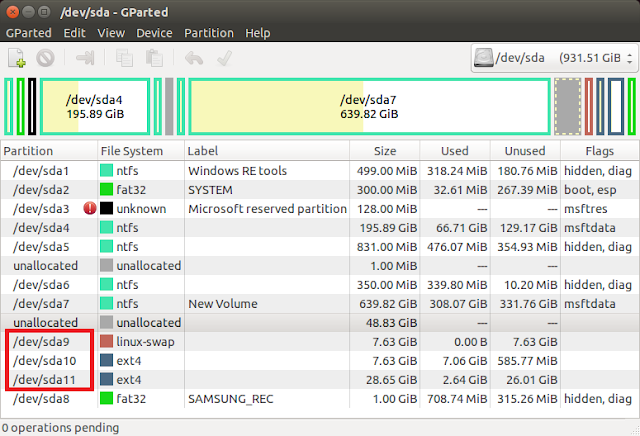640x436 pixels.
Task: Click the New partition toolbar icon
Action: pos(17,58)
